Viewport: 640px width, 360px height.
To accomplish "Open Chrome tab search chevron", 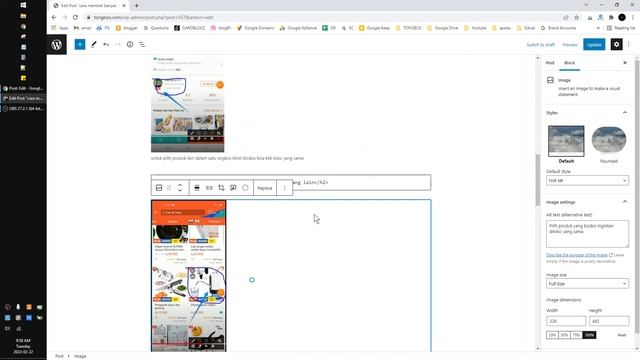I will (x=586, y=5).
